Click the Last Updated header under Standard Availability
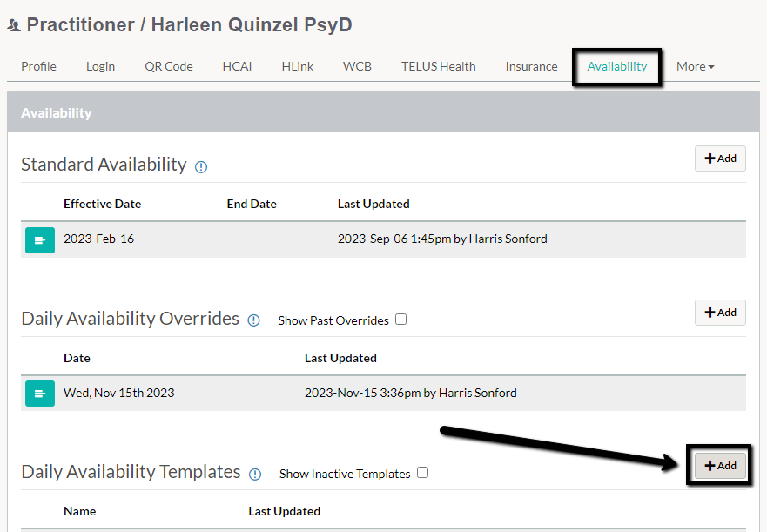The height and width of the screenshot is (532, 767). point(373,204)
